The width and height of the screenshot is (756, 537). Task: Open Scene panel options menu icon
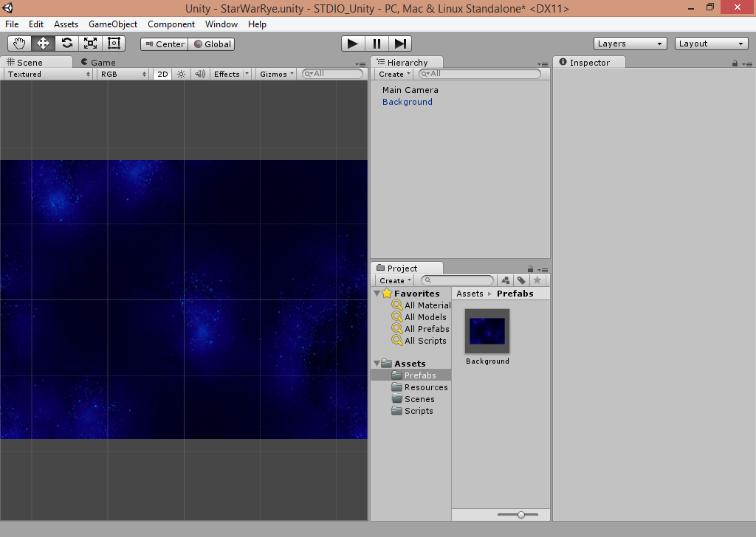(x=360, y=64)
